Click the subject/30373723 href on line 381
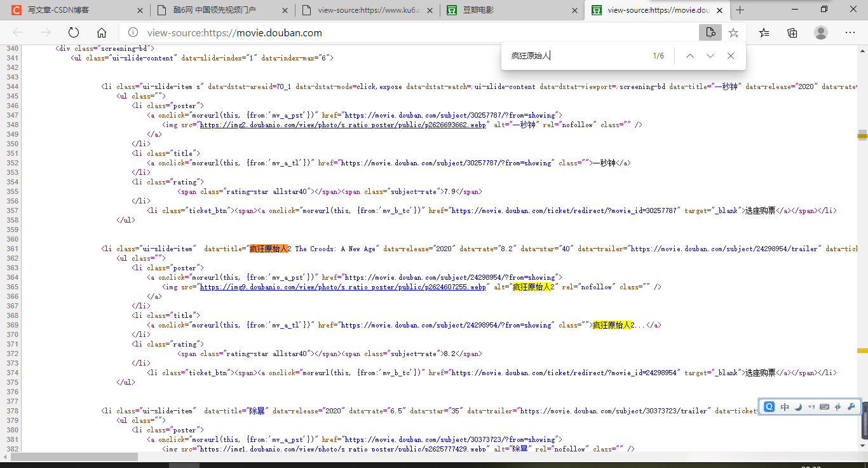 451,439
